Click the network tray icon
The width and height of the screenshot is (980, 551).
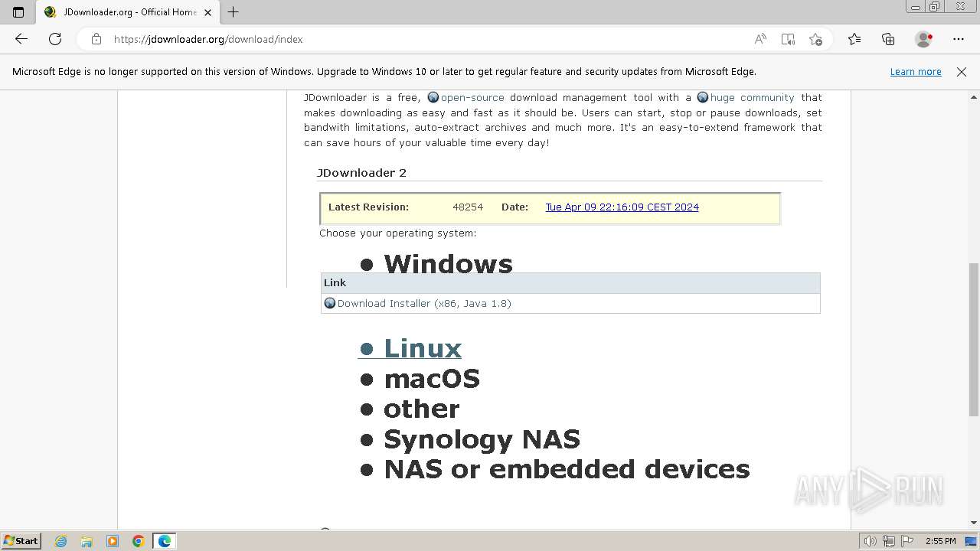click(889, 541)
